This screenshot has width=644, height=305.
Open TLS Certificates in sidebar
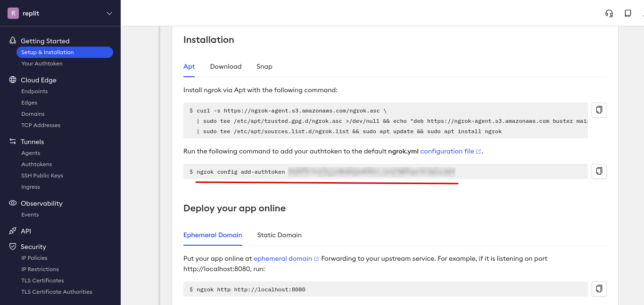pyautogui.click(x=42, y=281)
